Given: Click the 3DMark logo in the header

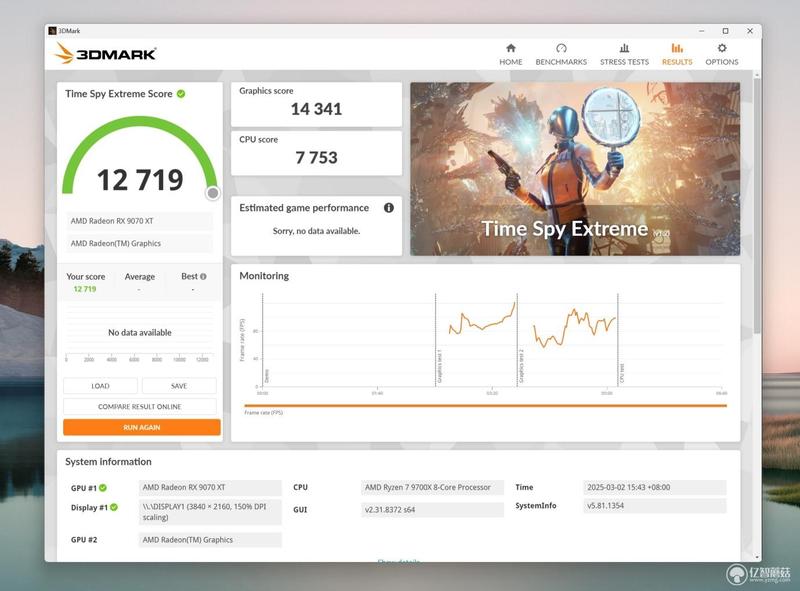Looking at the screenshot, I should click(105, 53).
